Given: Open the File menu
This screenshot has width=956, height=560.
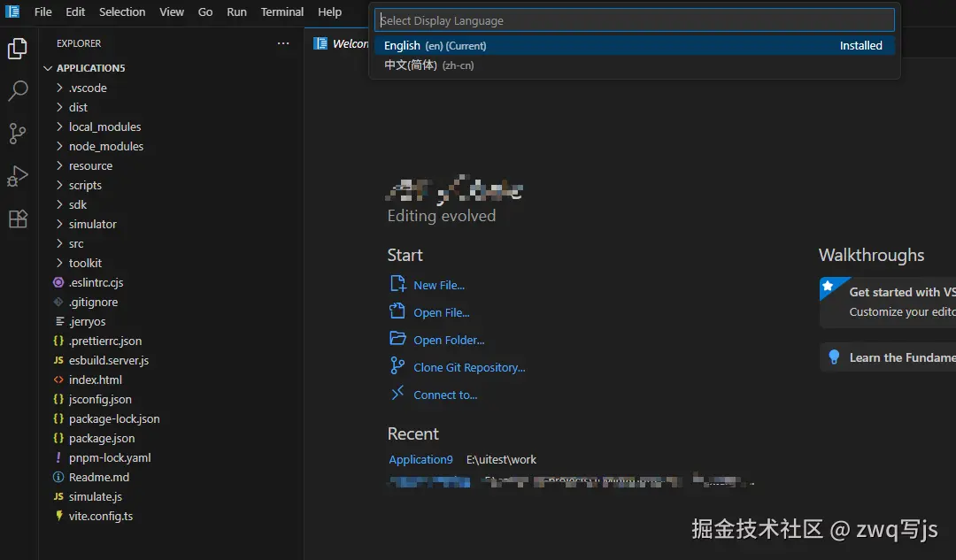Looking at the screenshot, I should click(42, 12).
